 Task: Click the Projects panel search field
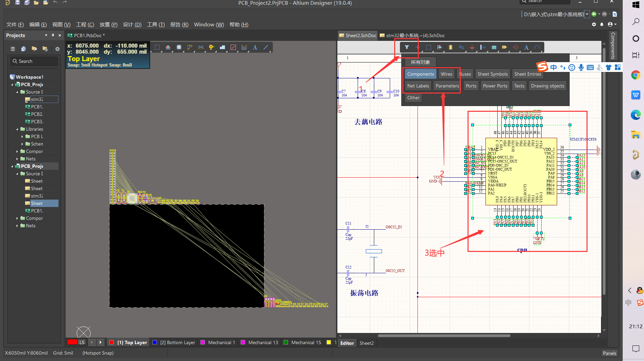click(x=34, y=61)
